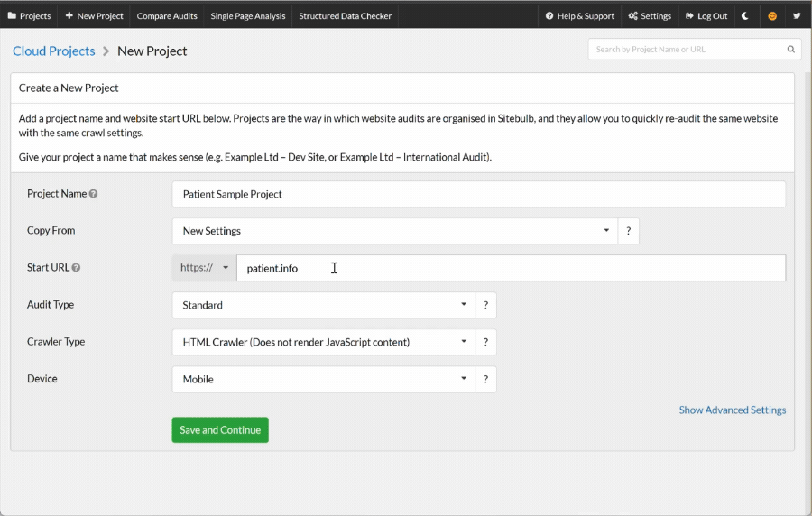Click the 'Audit Type' label

pos(51,304)
